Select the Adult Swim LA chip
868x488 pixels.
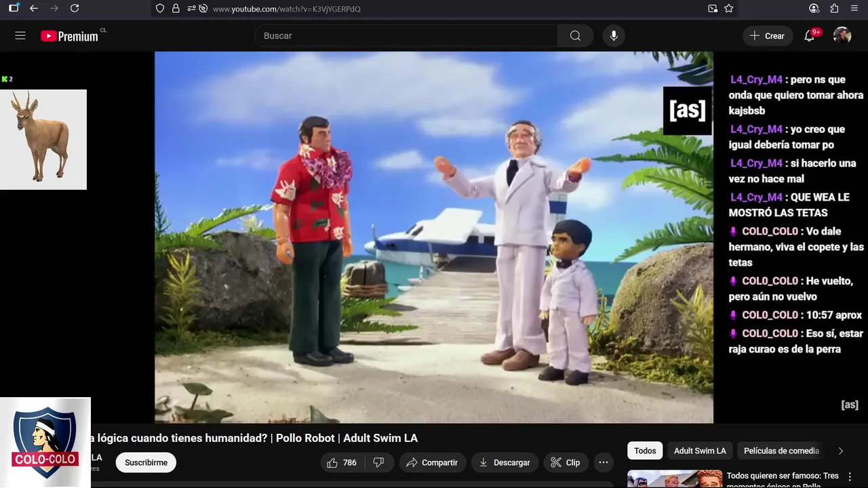[x=700, y=451]
